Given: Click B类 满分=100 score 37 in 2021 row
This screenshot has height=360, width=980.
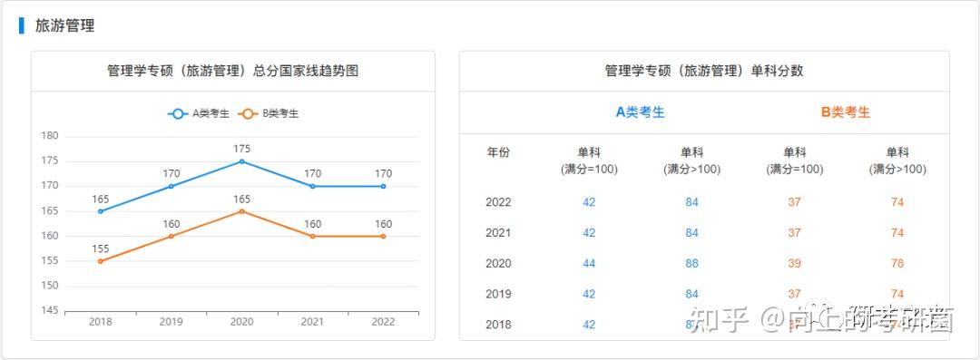Looking at the screenshot, I should coord(794,233).
